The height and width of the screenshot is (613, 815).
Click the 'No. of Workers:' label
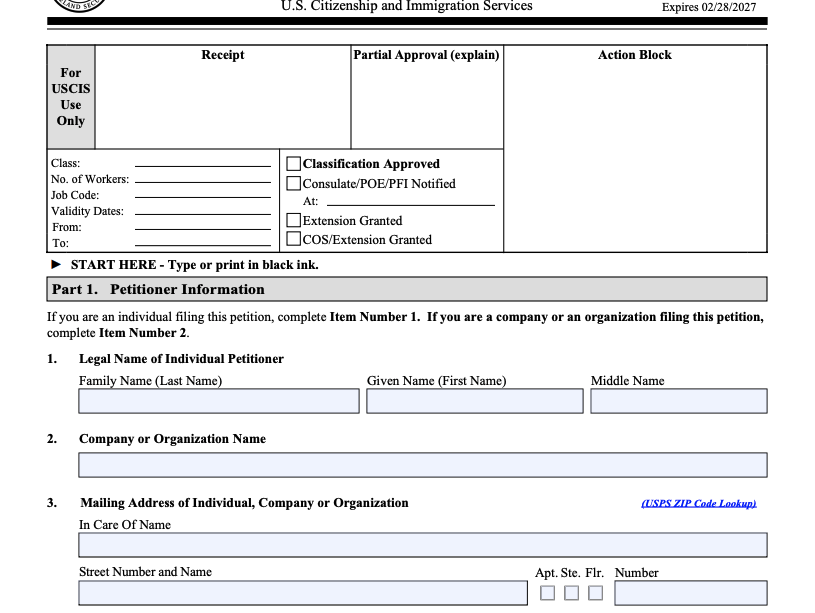[90, 179]
